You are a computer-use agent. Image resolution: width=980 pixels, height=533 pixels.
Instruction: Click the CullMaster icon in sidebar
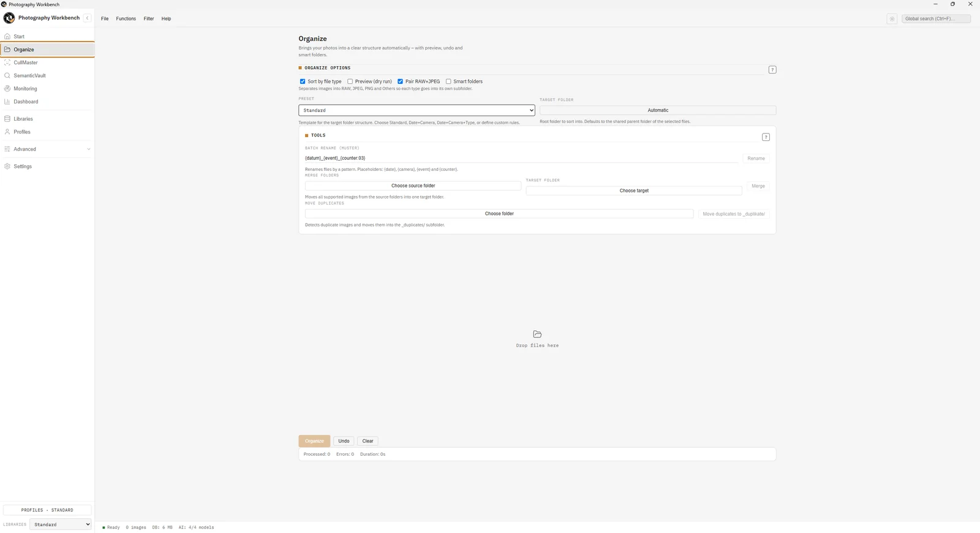pyautogui.click(x=7, y=62)
